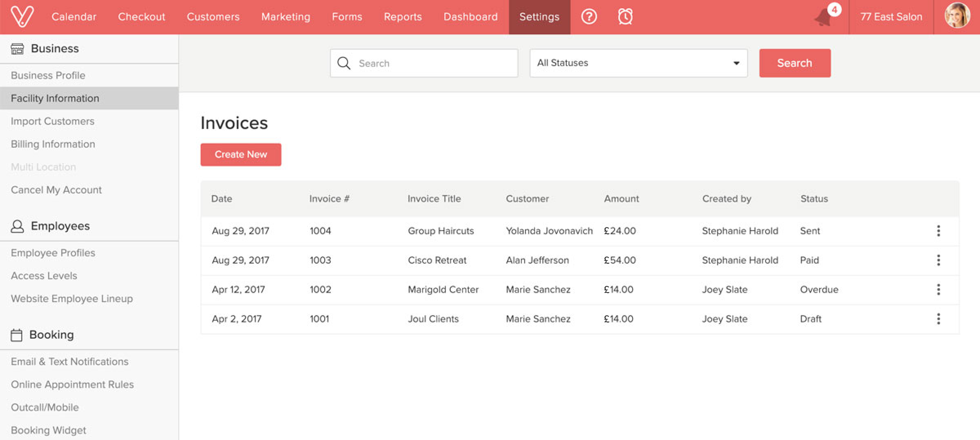Click the red Search button

[795, 63]
